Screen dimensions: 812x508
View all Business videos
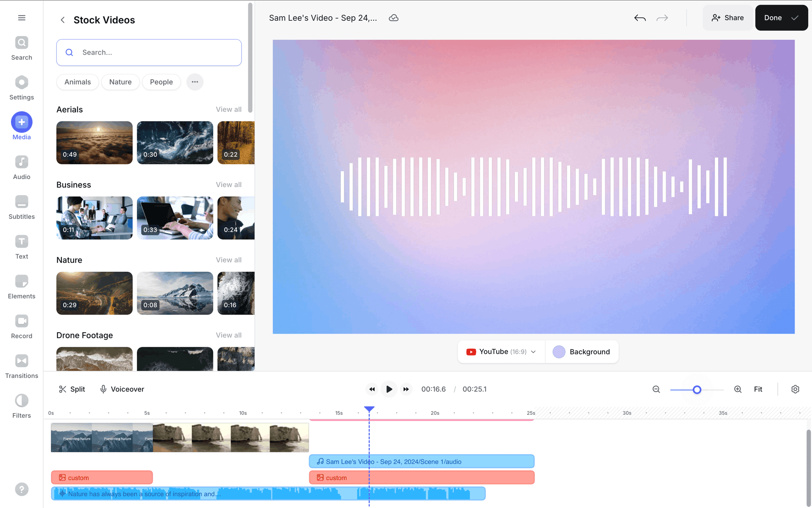tap(229, 185)
